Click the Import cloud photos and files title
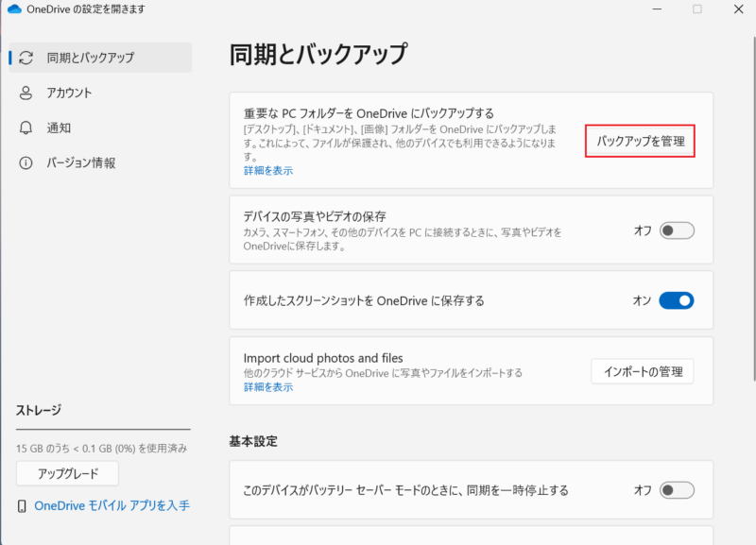This screenshot has width=756, height=545. (x=323, y=358)
